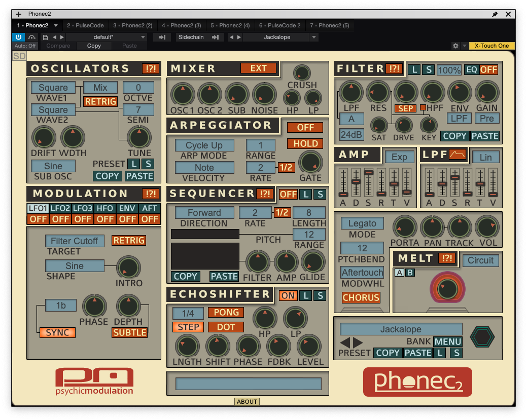Click the sidechain input arrow icon
The height and width of the screenshot is (420, 527).
point(215,37)
